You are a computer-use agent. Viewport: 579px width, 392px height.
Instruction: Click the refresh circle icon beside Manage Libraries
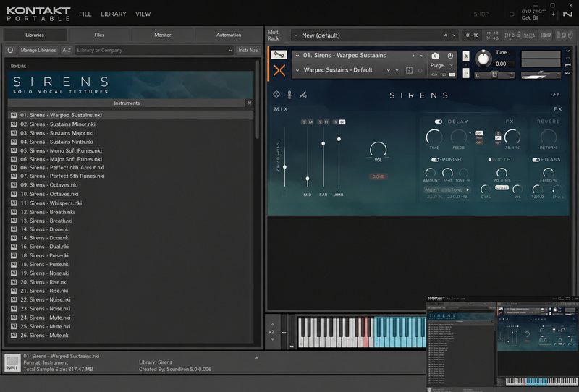pos(10,50)
